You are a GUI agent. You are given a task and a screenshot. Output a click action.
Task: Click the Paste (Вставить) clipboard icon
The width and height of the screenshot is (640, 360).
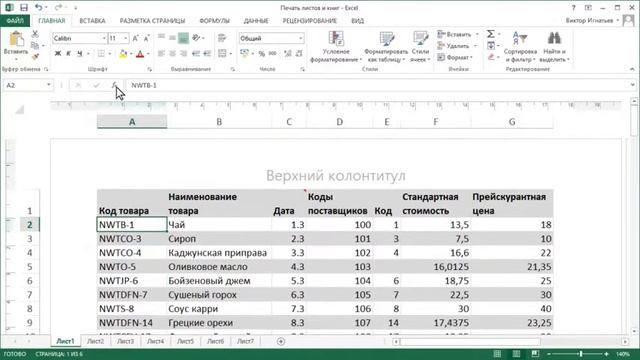coord(16,40)
